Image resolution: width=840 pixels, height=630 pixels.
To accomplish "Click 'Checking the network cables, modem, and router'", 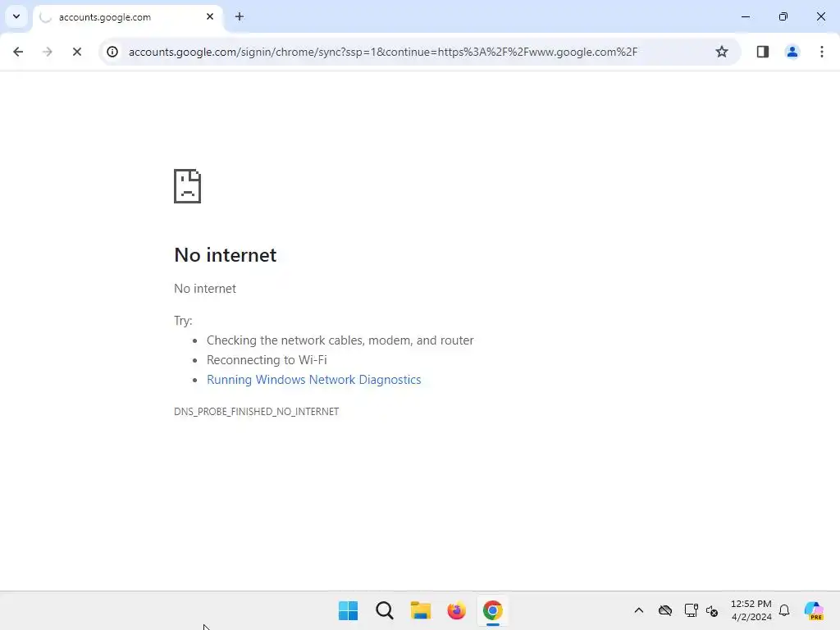I will click(x=340, y=340).
